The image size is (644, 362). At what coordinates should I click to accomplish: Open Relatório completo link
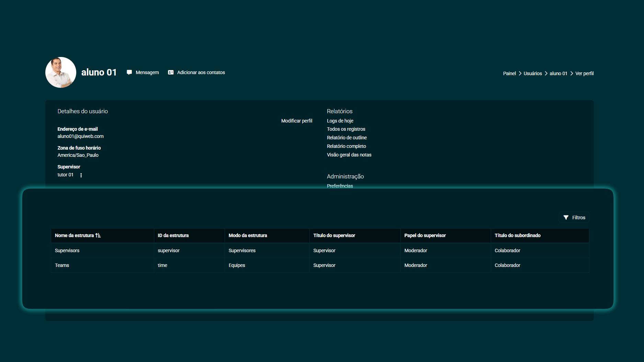pyautogui.click(x=346, y=146)
